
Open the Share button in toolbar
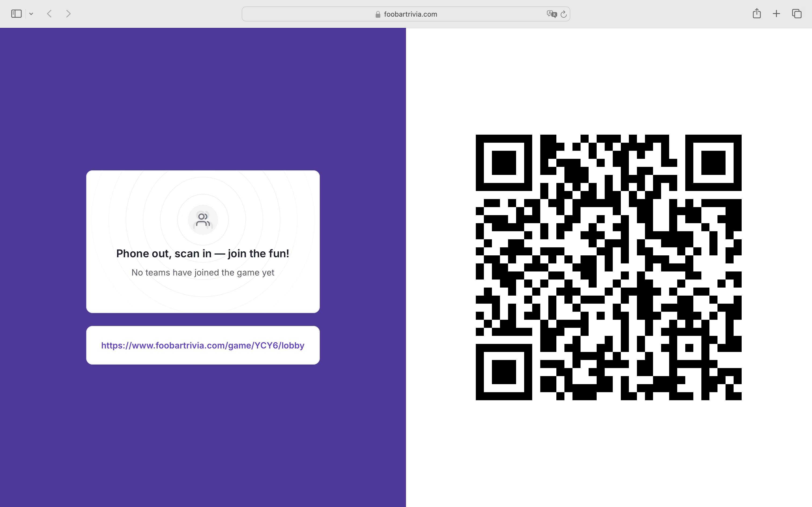757,14
